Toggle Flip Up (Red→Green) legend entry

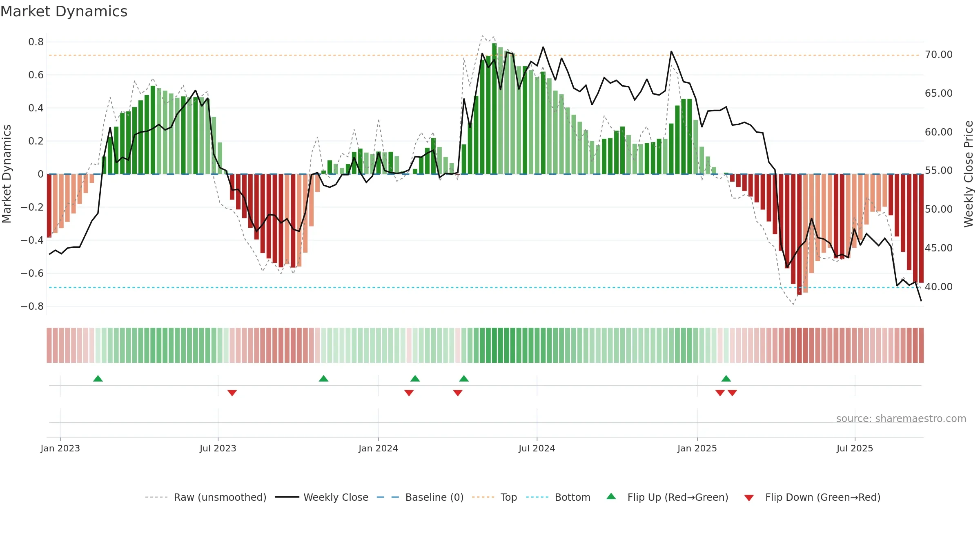(x=667, y=497)
